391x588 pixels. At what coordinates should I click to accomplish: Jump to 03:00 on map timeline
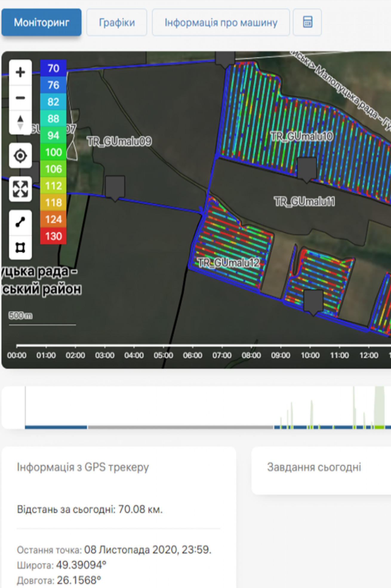point(105,355)
